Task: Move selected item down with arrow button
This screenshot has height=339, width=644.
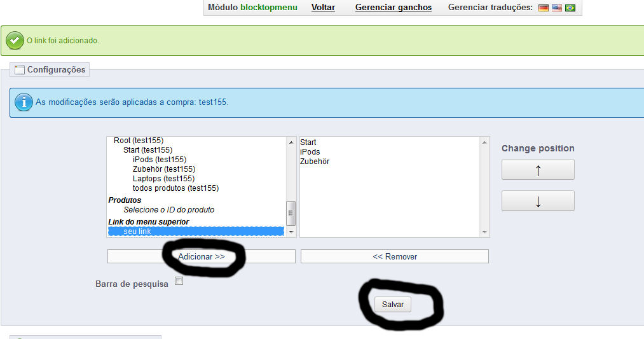Action: [538, 201]
